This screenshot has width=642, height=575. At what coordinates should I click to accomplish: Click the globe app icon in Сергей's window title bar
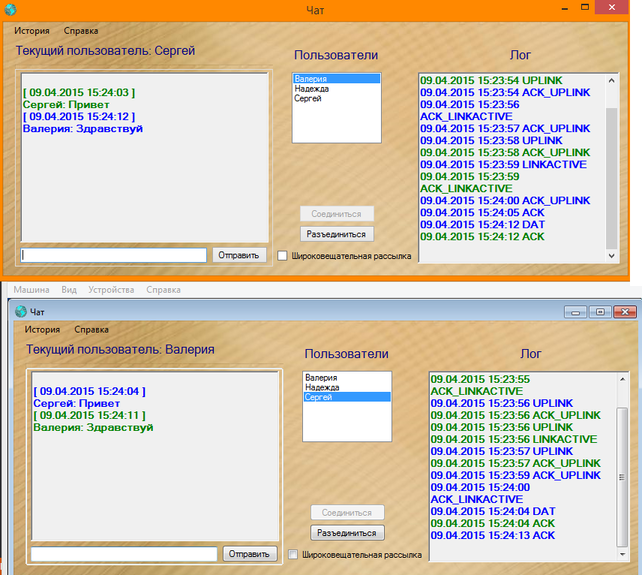pyautogui.click(x=10, y=9)
